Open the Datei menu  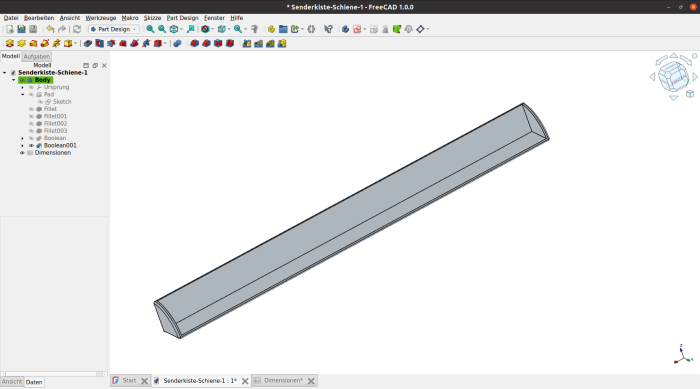click(x=11, y=18)
